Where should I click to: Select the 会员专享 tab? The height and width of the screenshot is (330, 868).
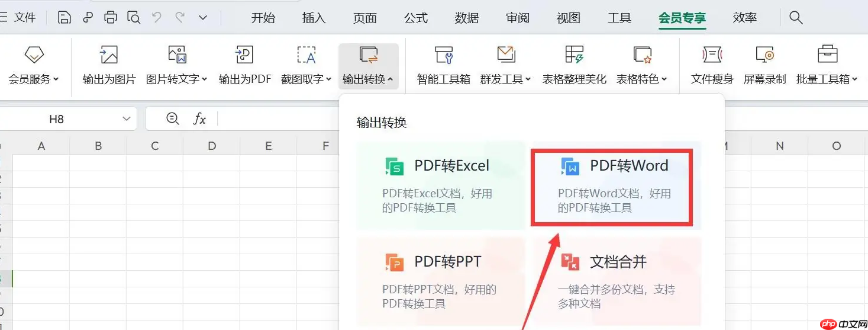click(x=682, y=18)
